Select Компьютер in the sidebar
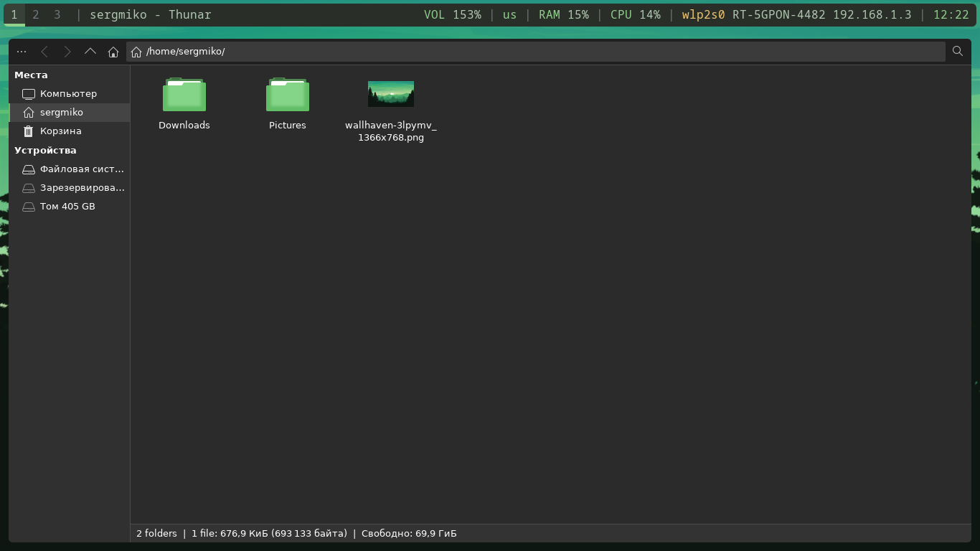The width and height of the screenshot is (980, 551). click(68, 94)
